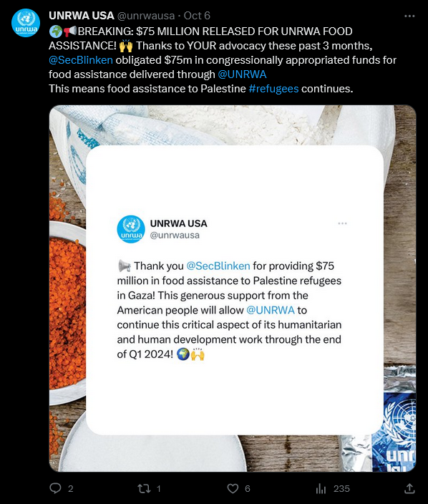The height and width of the screenshot is (504, 428).
Task: Open @SecBlinken mention in main tweet
Action: click(81, 60)
